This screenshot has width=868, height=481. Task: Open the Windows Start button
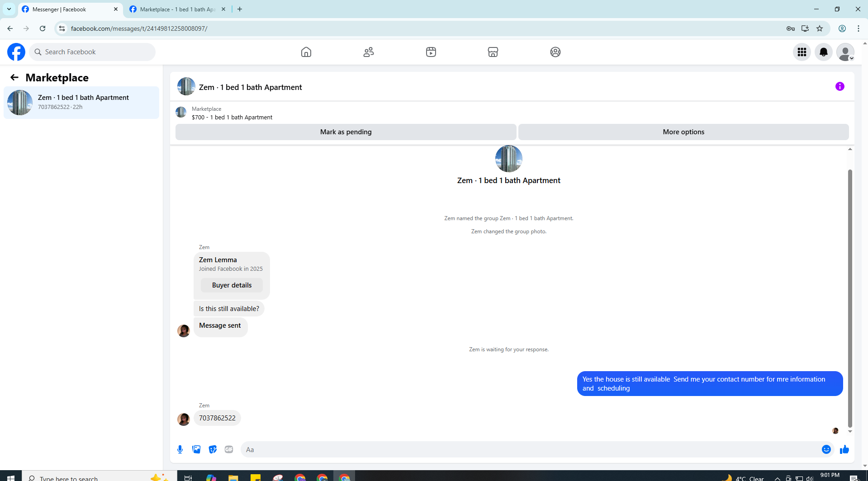11,477
